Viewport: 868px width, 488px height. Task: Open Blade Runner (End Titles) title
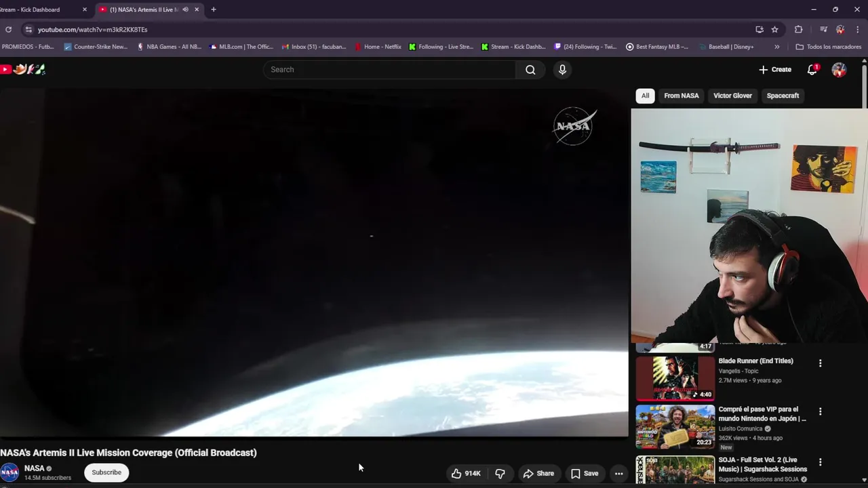(x=755, y=361)
